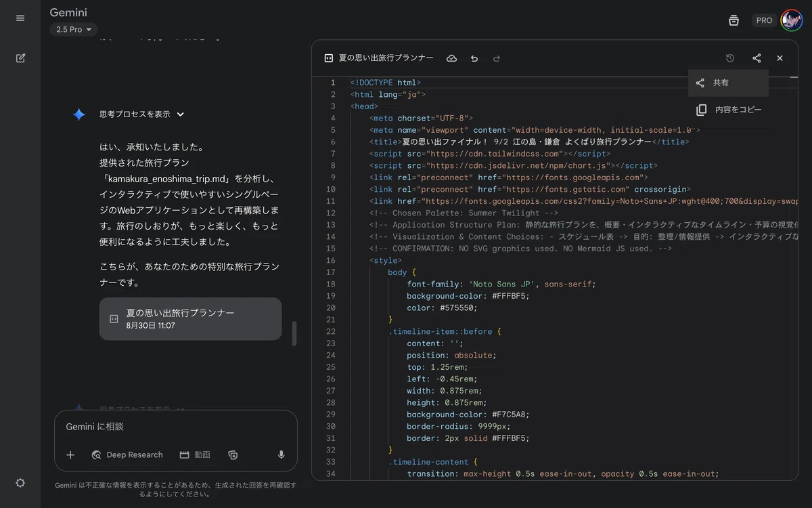Click the html lang="ja" line
This screenshot has width=812, height=508.
388,94
